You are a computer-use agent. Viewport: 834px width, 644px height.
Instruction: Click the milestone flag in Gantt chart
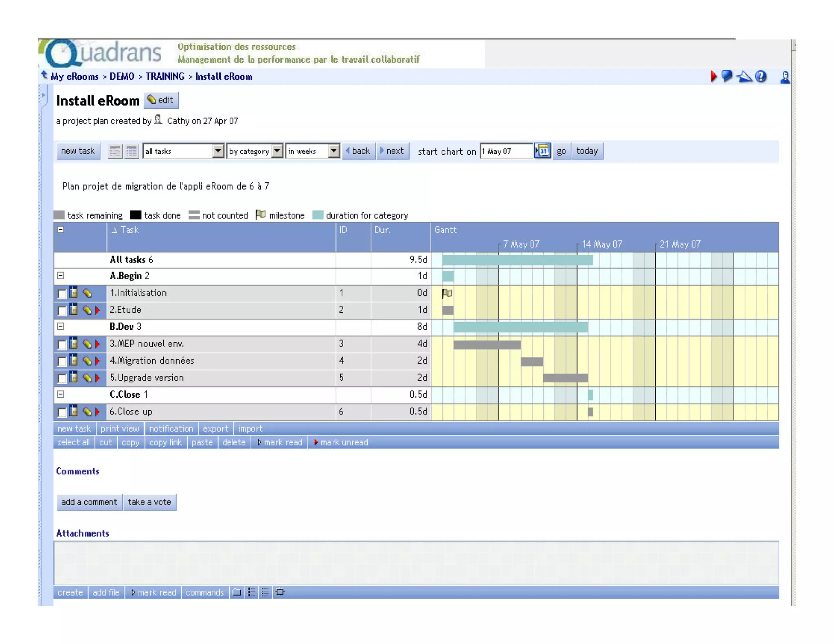(447, 293)
